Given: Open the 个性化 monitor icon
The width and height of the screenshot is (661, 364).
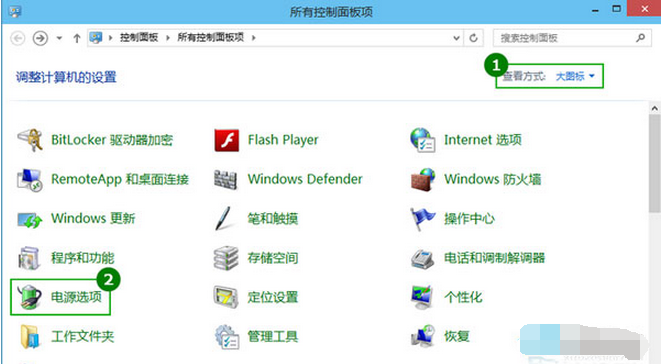Looking at the screenshot, I should coord(422,297).
